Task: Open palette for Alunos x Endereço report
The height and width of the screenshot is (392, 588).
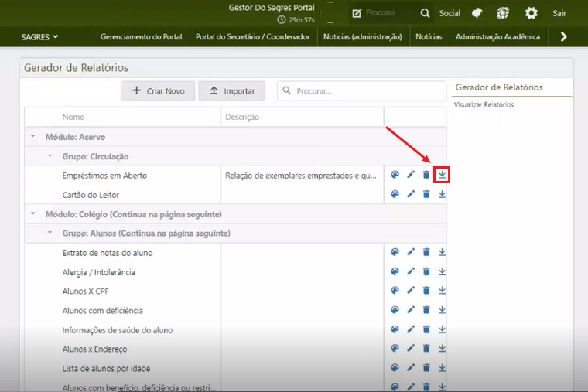Action: point(395,349)
